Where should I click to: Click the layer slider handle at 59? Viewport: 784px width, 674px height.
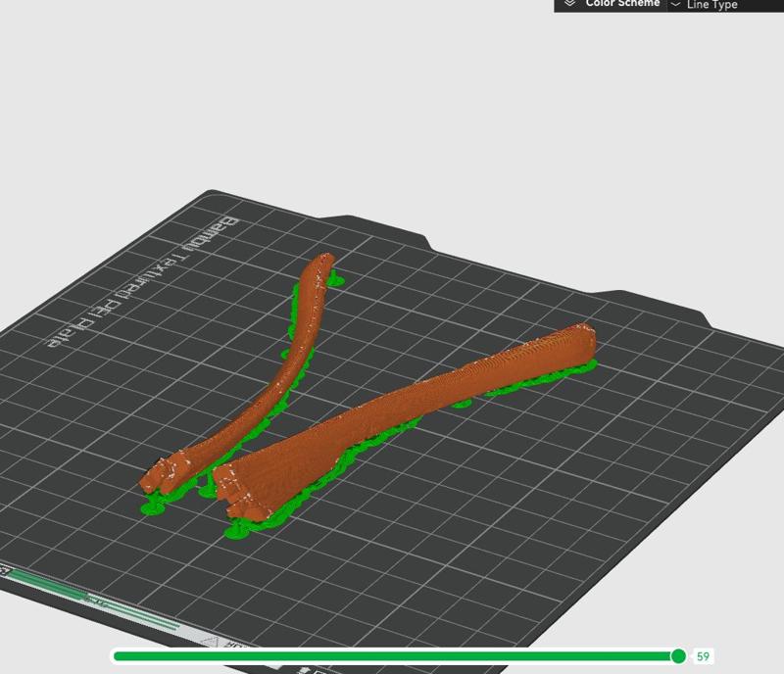point(678,656)
